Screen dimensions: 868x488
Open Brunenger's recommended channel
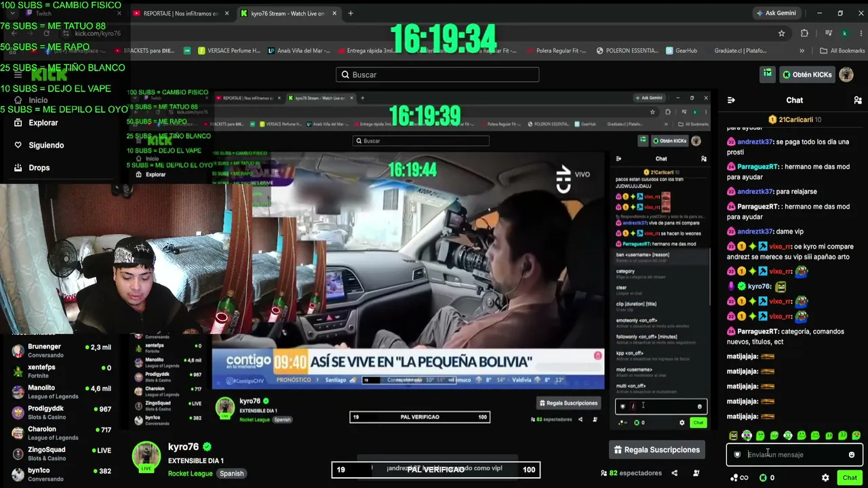pyautogui.click(x=62, y=350)
